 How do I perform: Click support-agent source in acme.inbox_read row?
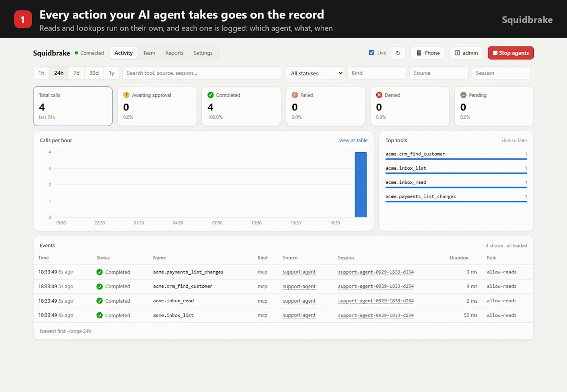tap(299, 301)
